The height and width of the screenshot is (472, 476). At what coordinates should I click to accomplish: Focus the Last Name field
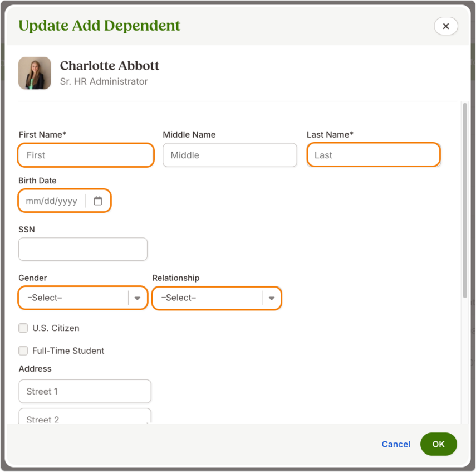click(374, 155)
